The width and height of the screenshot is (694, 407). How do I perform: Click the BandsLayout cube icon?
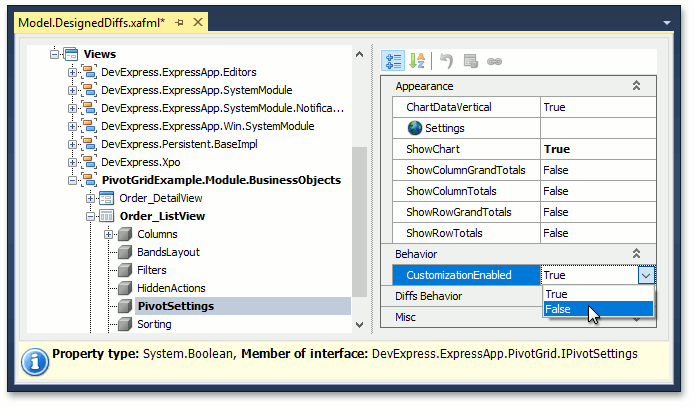(x=125, y=252)
